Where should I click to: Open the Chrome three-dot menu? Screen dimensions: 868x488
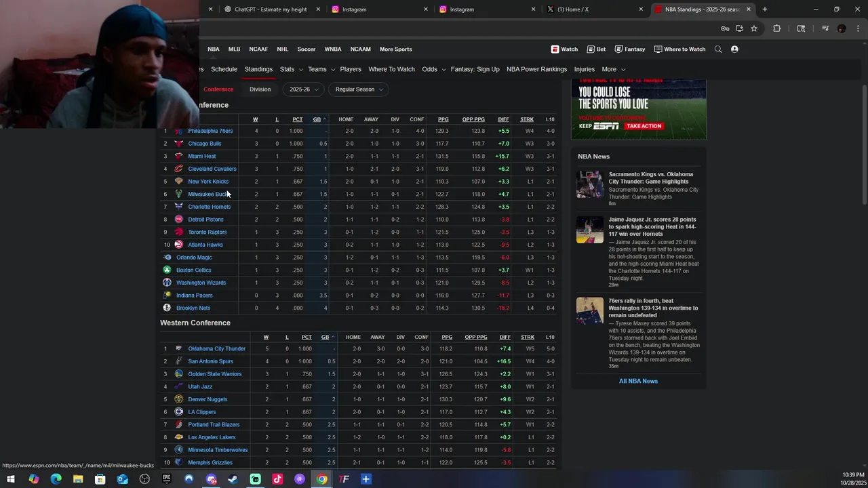[859, 28]
